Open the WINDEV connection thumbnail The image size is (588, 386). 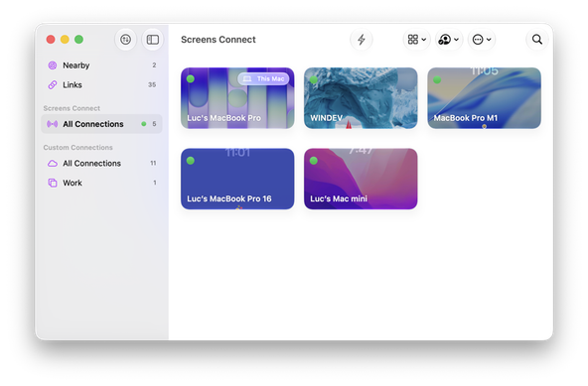361,98
